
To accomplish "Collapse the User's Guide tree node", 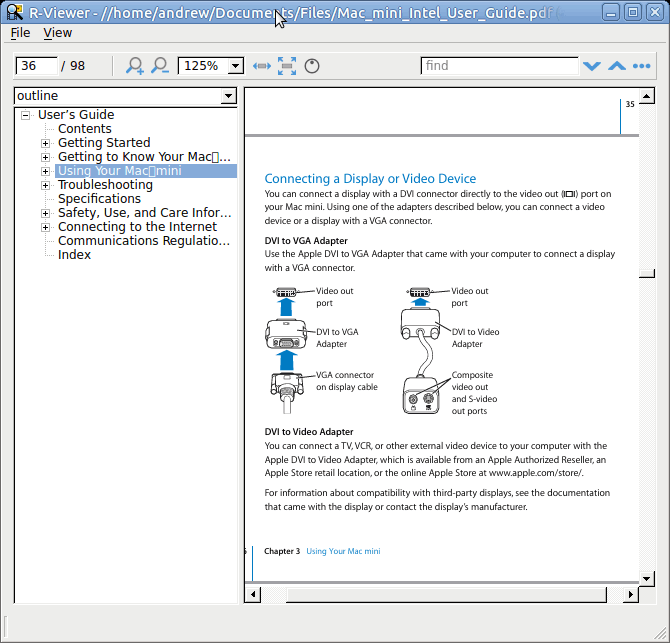I will pyautogui.click(x=26, y=115).
